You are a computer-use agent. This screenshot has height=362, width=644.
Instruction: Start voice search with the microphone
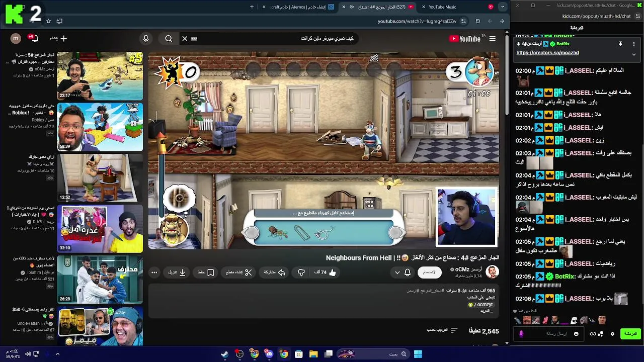click(146, 39)
